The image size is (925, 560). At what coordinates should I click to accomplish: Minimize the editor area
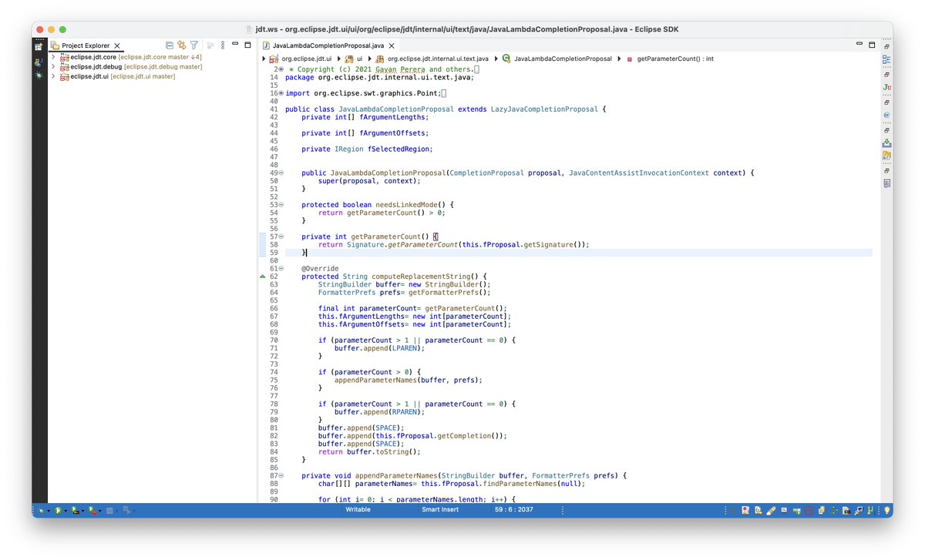tap(859, 45)
